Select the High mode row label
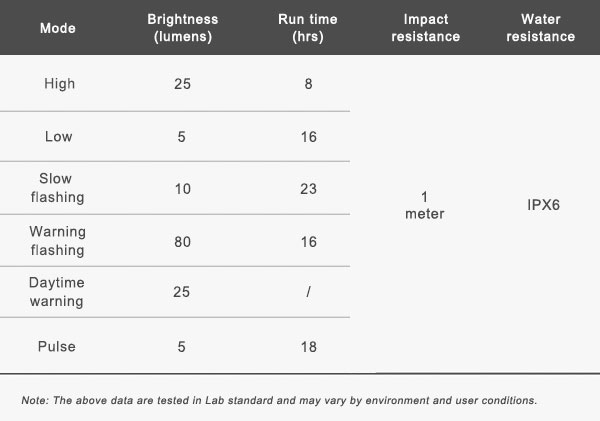This screenshot has width=600, height=421. (x=60, y=84)
